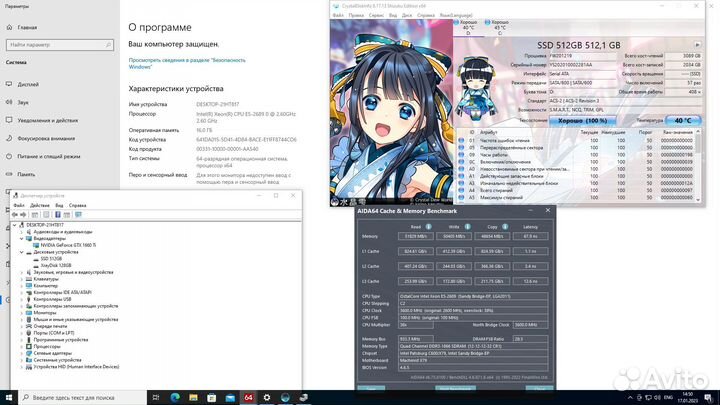This screenshot has width=720, height=405.
Task: Open Фокусировка внимания settings
Action: pos(46,138)
